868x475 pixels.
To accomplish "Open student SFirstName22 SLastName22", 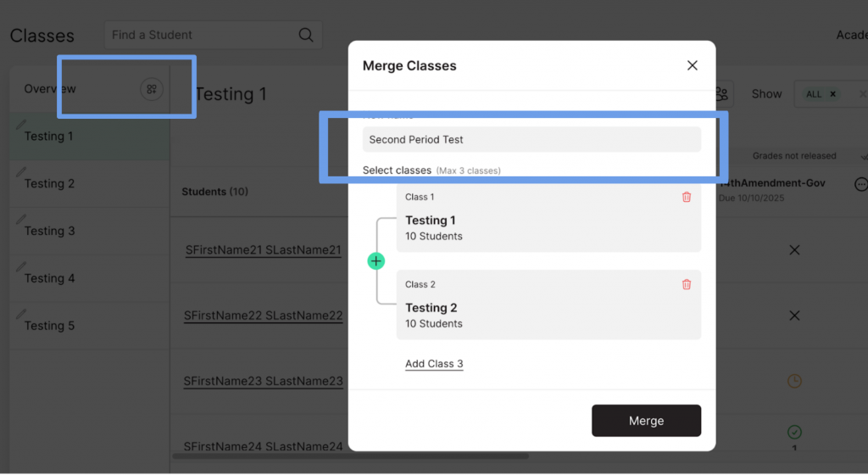I will [x=263, y=316].
